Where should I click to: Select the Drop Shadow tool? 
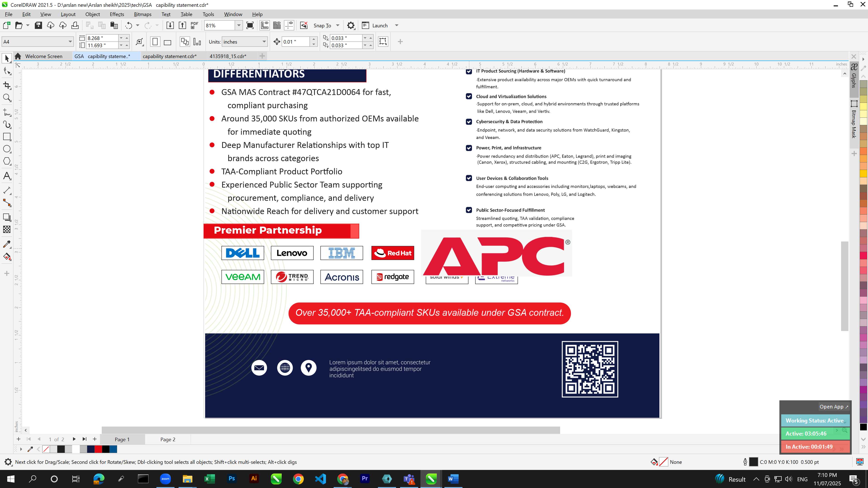tap(7, 217)
